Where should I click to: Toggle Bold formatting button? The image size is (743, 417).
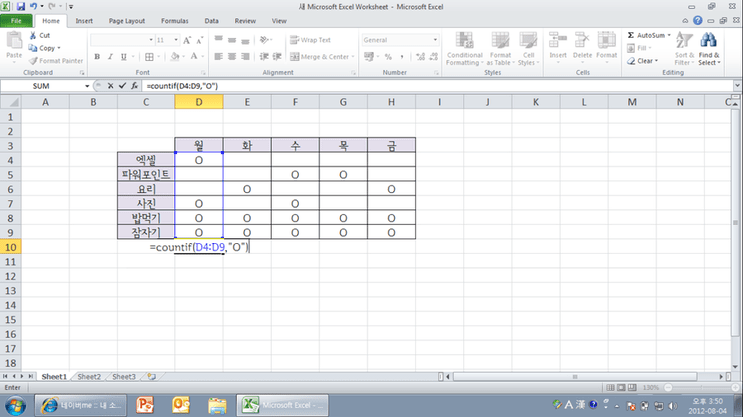[97, 56]
